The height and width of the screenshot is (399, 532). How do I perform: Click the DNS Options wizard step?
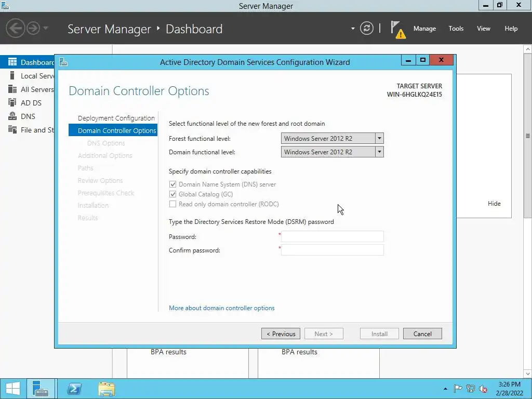pyautogui.click(x=106, y=143)
